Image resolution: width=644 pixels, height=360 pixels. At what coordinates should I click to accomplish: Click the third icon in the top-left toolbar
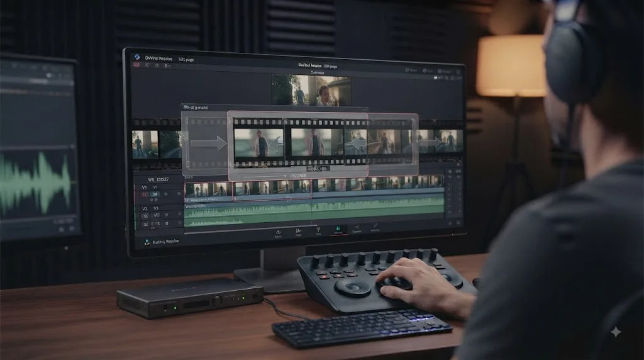click(x=157, y=65)
